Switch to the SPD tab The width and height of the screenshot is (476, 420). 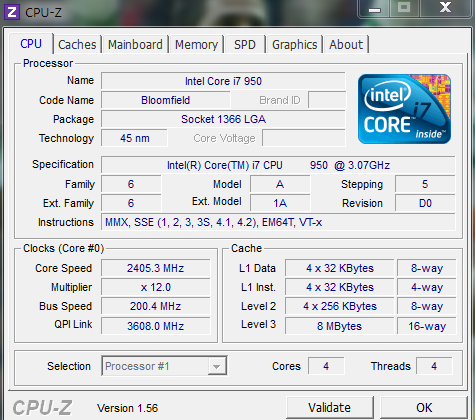pos(245,44)
